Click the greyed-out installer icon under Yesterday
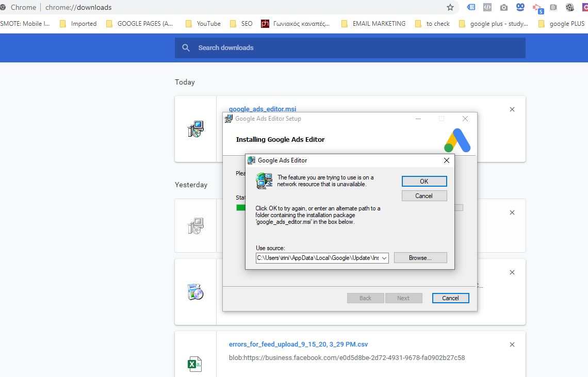This screenshot has height=377, width=588. (195, 226)
